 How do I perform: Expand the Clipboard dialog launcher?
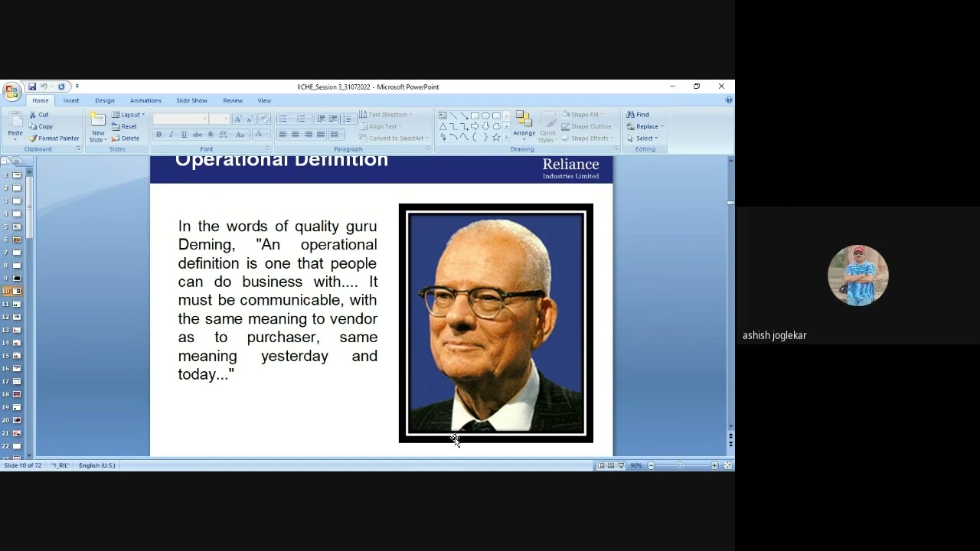click(78, 149)
